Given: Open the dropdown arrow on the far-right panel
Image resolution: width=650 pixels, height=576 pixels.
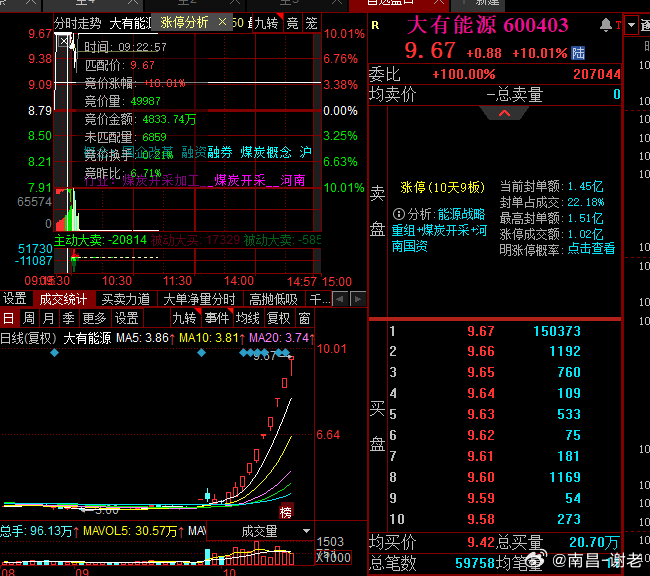Looking at the screenshot, I should click(x=631, y=25).
